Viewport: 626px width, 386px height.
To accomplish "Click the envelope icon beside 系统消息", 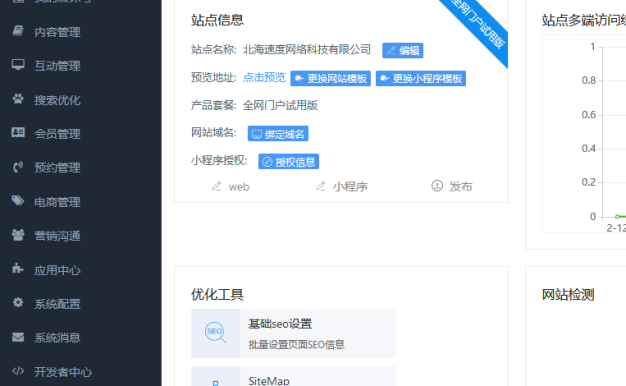I will click(18, 337).
